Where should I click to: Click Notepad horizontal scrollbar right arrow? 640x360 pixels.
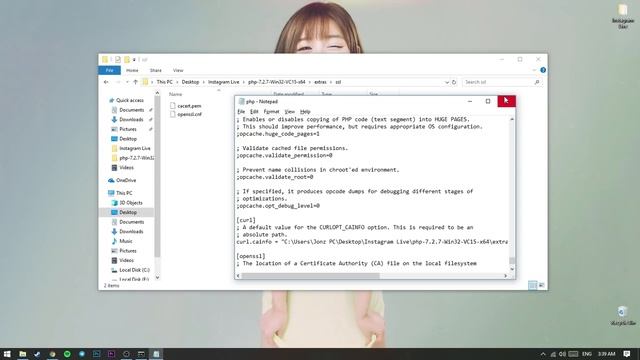[506, 276]
